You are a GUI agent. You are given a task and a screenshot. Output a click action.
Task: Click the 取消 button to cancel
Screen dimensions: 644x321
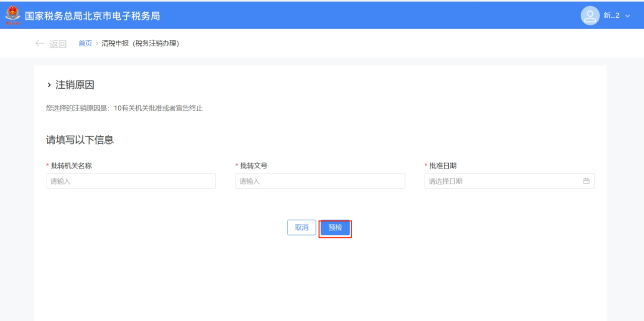[301, 227]
